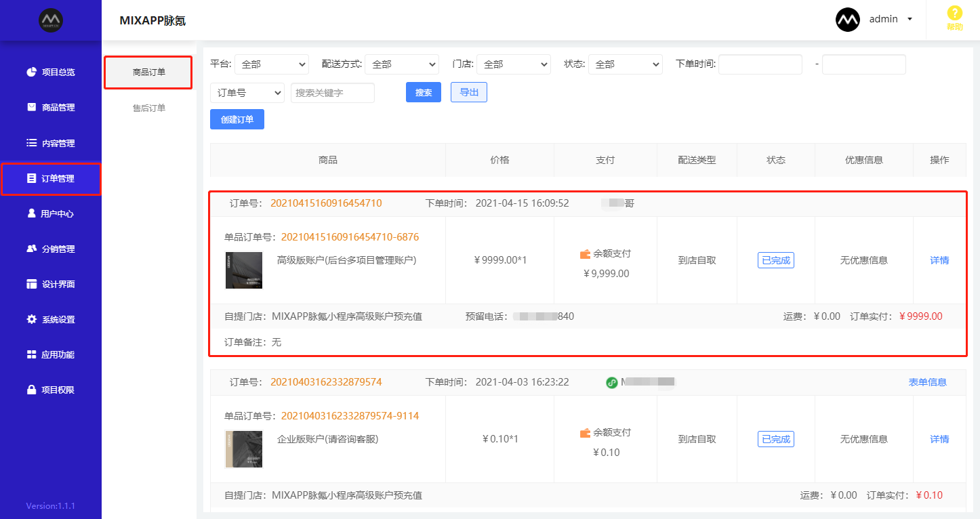Image resolution: width=980 pixels, height=519 pixels.
Task: Click order number 20210415160916454710
Action: point(326,203)
